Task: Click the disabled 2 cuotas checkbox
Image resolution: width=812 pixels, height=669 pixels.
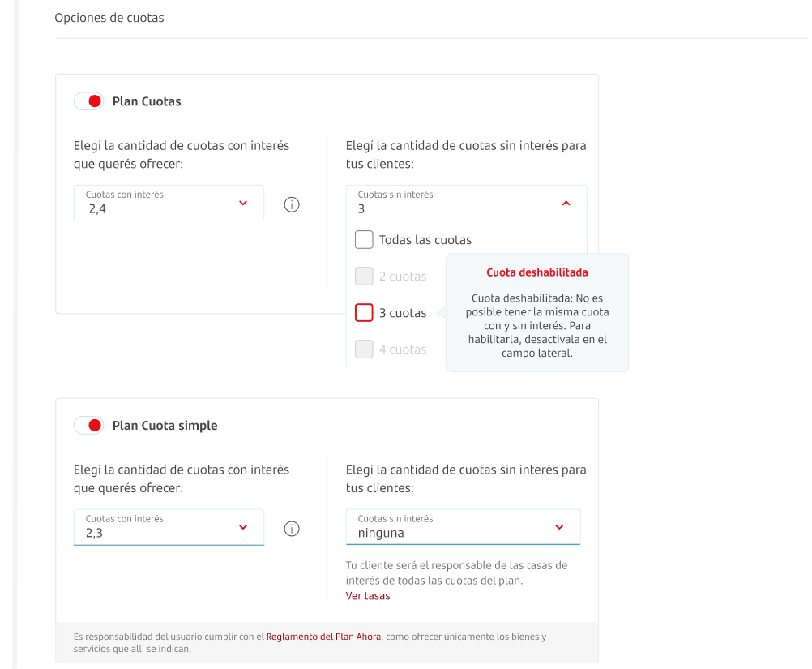Action: (x=364, y=277)
